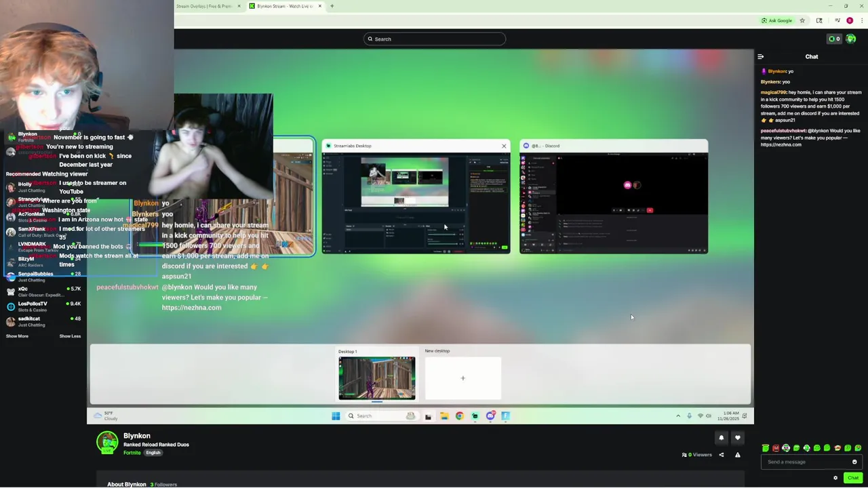Click Show Less under recommended channels
Viewport: 868px width, 488px height.
[x=70, y=336]
